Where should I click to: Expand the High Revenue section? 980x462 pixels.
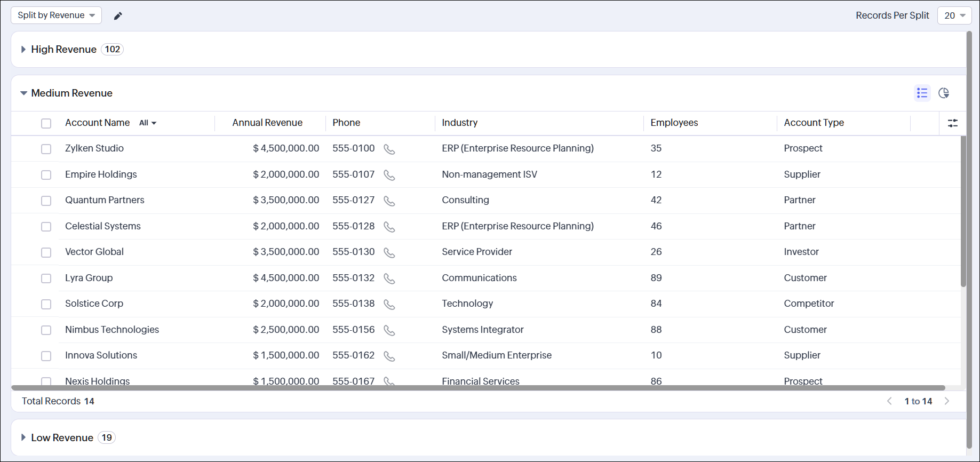pyautogui.click(x=23, y=50)
